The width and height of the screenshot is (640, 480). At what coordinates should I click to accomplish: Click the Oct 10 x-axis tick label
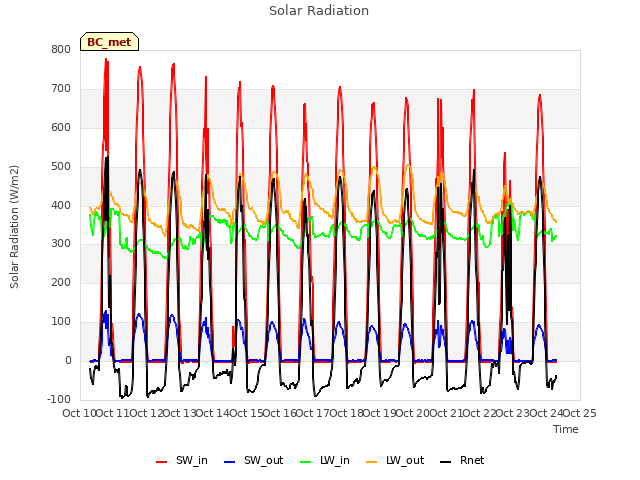click(x=79, y=413)
